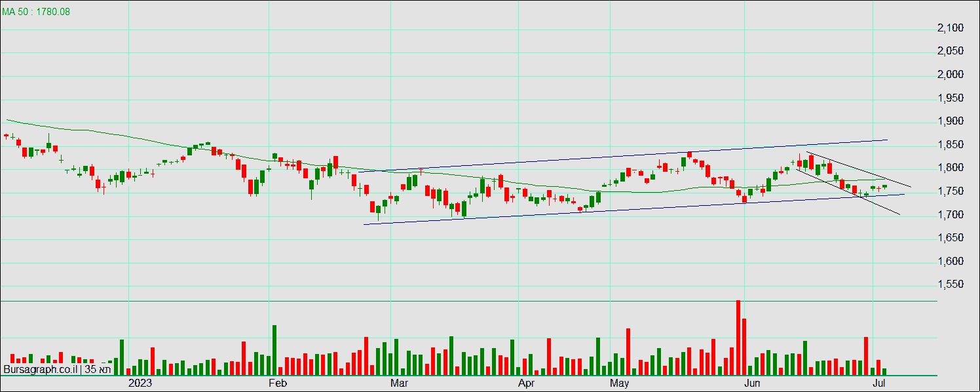Click the 2,000 price axis label

(x=950, y=75)
